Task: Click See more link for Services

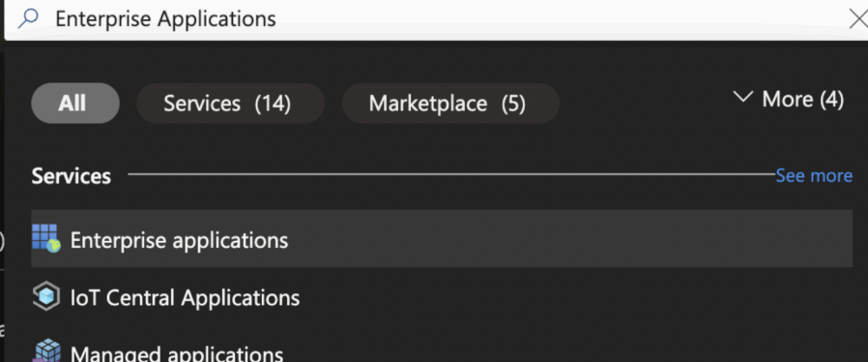Action: click(814, 176)
